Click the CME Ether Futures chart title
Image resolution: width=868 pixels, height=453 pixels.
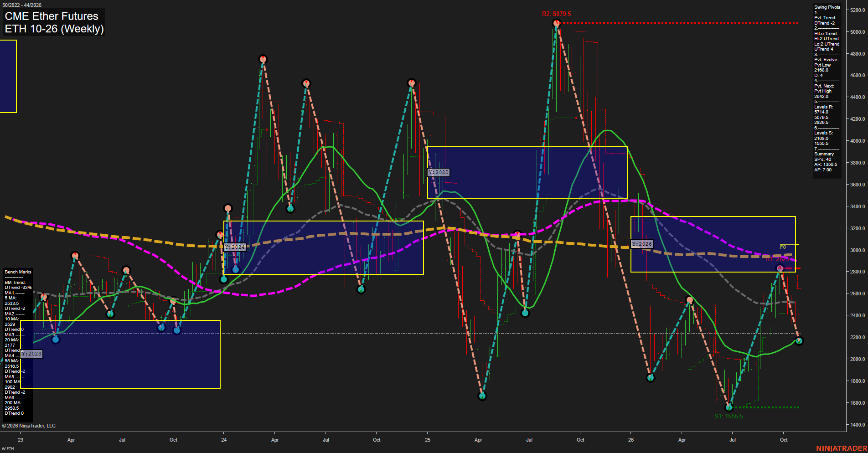pos(52,16)
